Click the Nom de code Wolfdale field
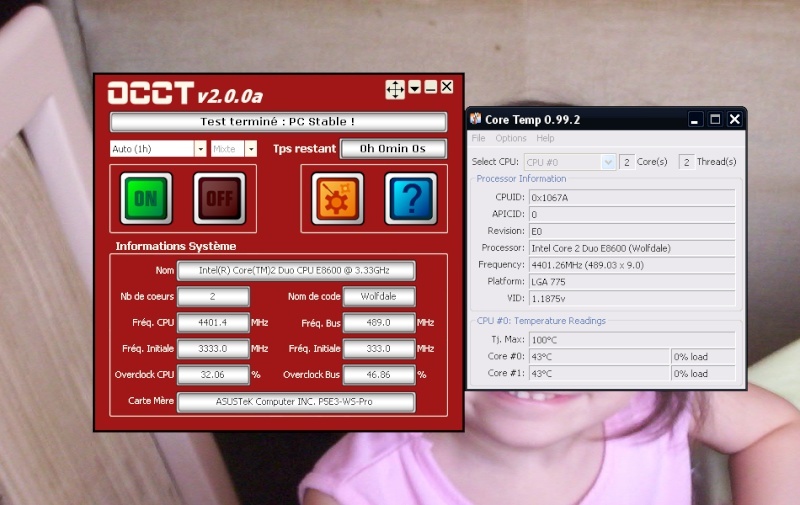 pyautogui.click(x=379, y=297)
